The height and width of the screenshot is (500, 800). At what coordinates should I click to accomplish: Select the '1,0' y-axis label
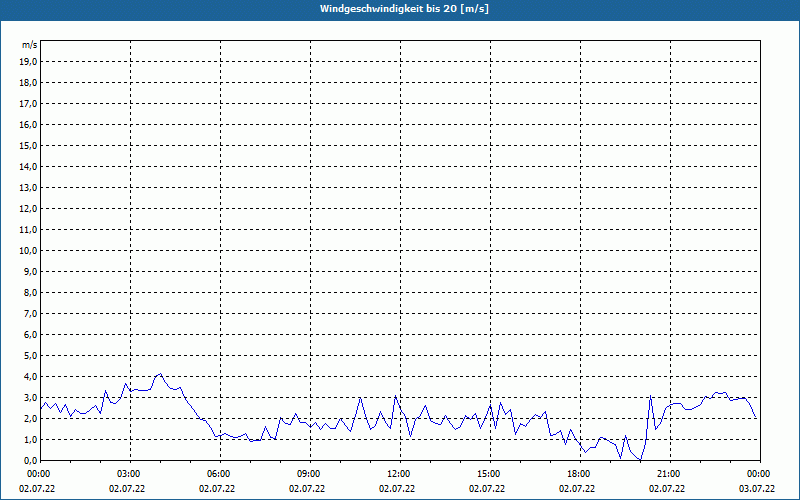[x=30, y=439]
